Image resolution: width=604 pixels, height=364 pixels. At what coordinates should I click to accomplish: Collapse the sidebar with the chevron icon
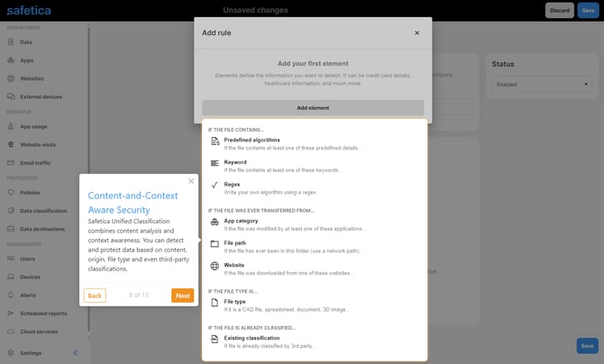pyautogui.click(x=76, y=352)
